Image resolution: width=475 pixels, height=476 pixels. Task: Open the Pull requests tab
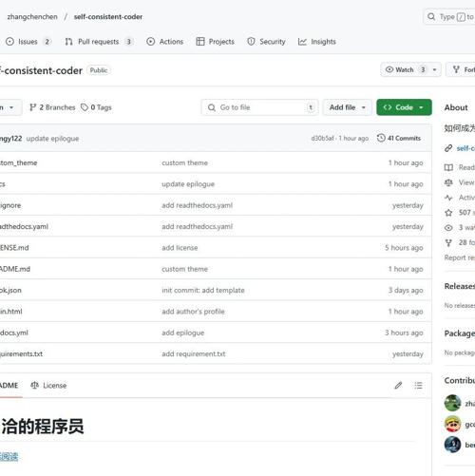tap(99, 42)
